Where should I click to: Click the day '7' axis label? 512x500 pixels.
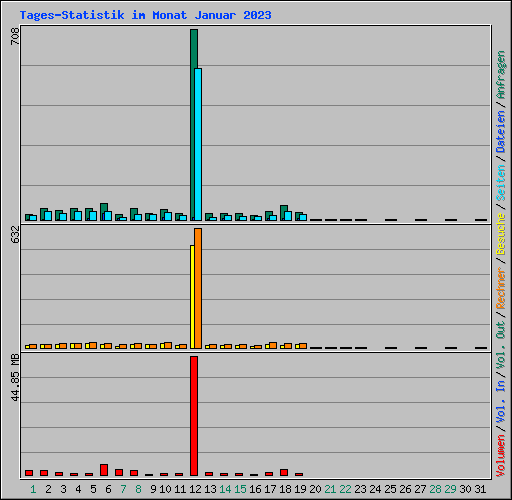123,489
